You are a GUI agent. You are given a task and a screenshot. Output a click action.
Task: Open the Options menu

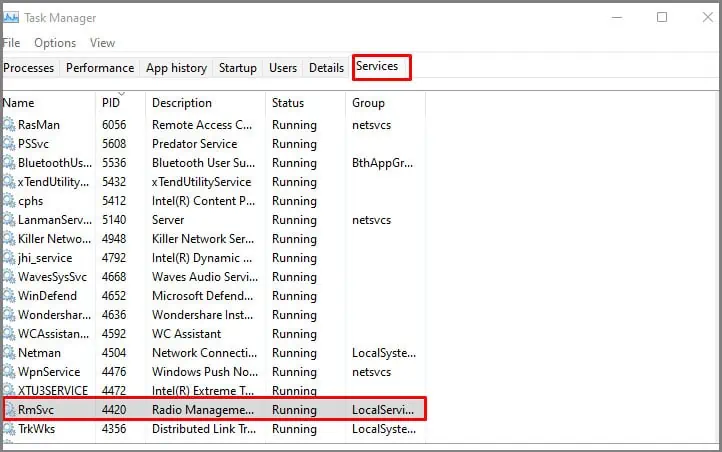(55, 43)
